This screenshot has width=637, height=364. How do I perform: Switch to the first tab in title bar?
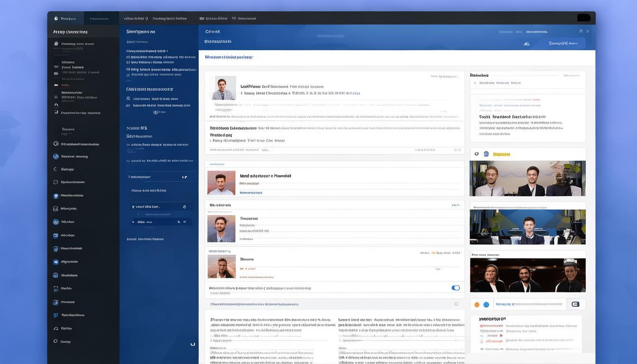coord(66,18)
